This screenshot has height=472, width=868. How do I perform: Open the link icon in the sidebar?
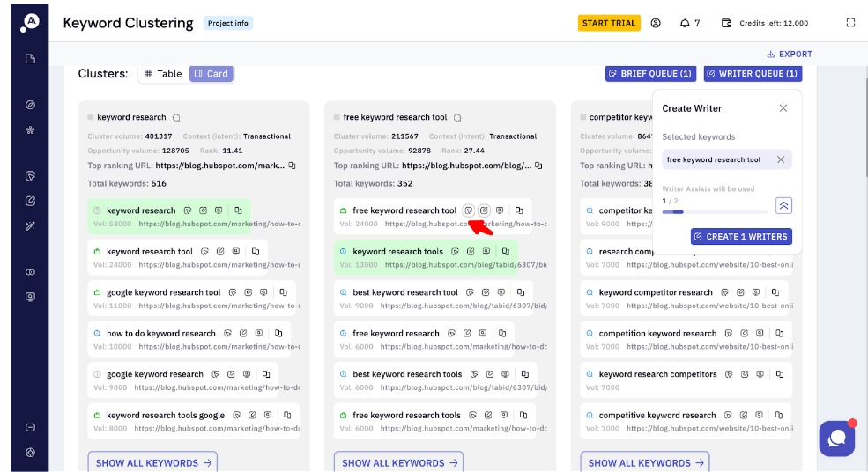click(31, 272)
